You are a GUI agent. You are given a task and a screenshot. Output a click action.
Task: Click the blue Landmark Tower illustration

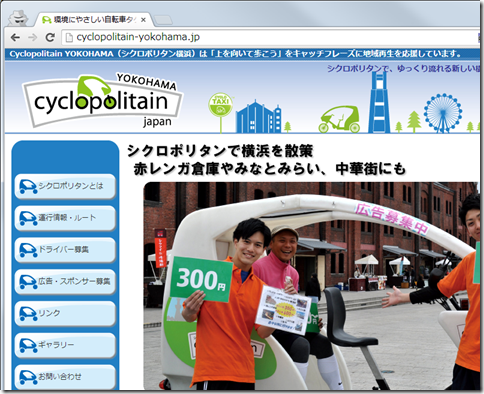coord(379,102)
